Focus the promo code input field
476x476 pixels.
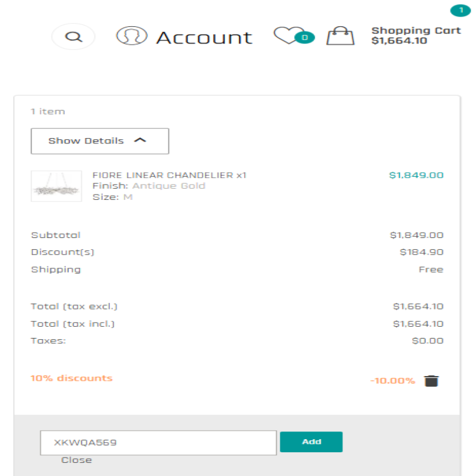tap(158, 443)
